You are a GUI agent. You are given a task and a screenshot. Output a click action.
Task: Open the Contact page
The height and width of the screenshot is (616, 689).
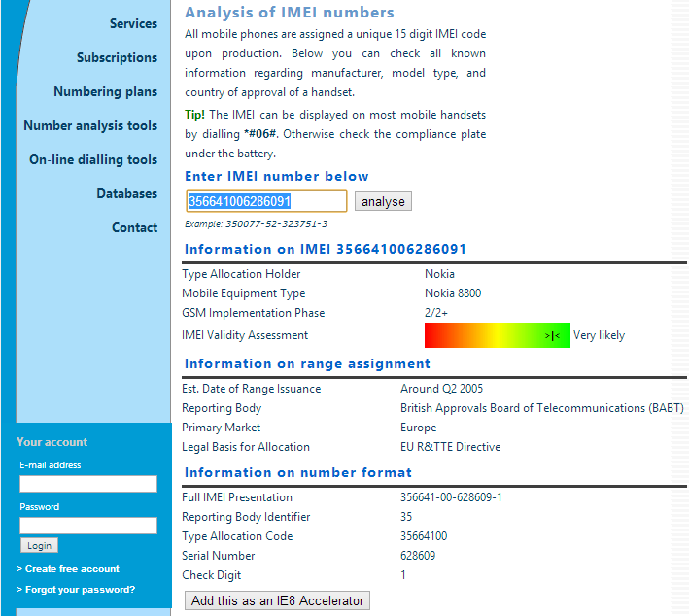click(x=134, y=227)
